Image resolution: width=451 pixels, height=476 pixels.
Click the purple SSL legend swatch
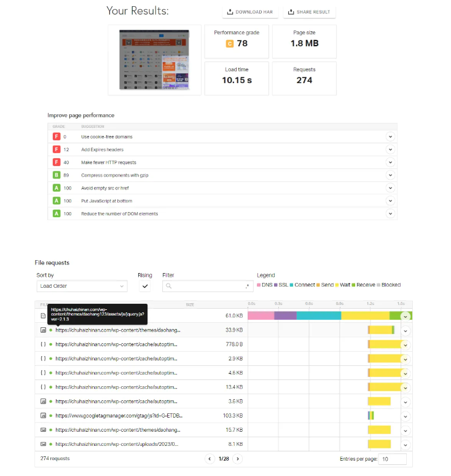click(x=276, y=285)
